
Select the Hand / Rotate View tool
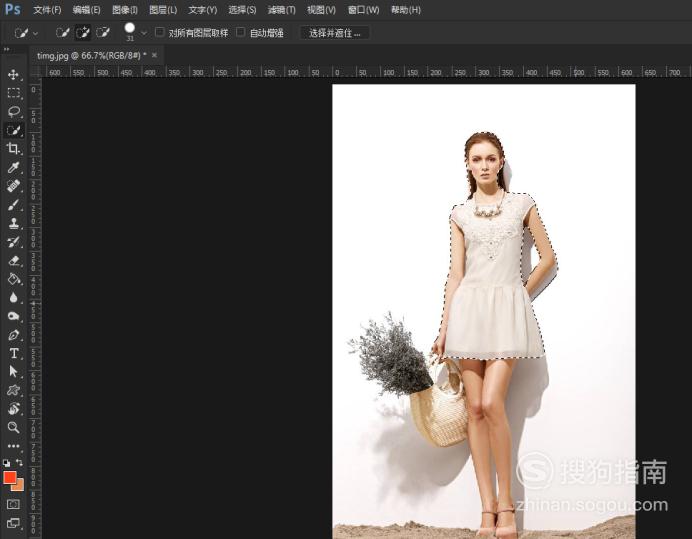[13, 409]
